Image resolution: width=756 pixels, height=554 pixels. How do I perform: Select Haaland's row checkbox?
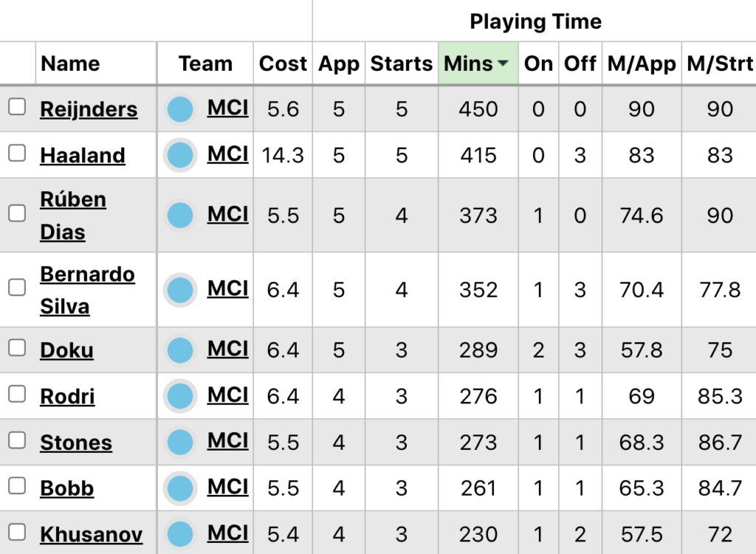tap(17, 153)
